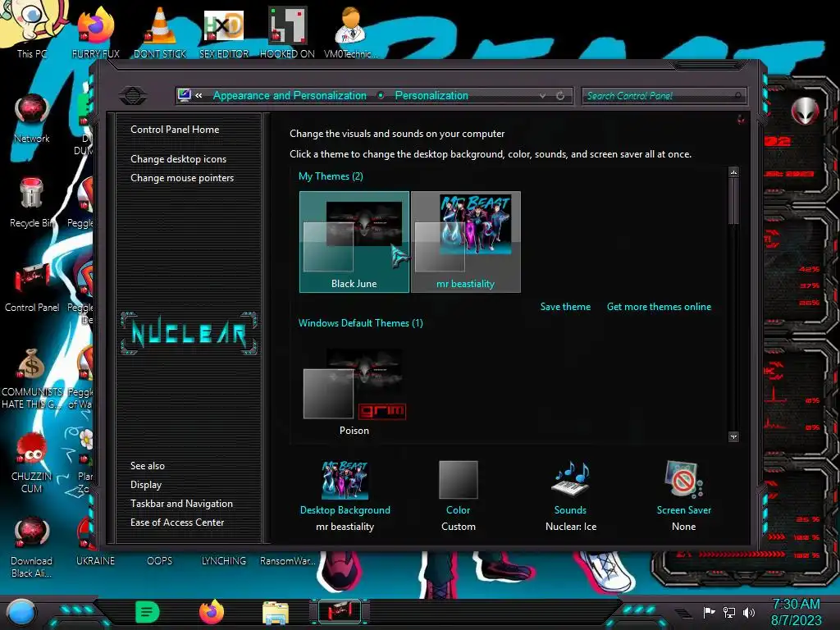Click Save theme

coord(565,307)
